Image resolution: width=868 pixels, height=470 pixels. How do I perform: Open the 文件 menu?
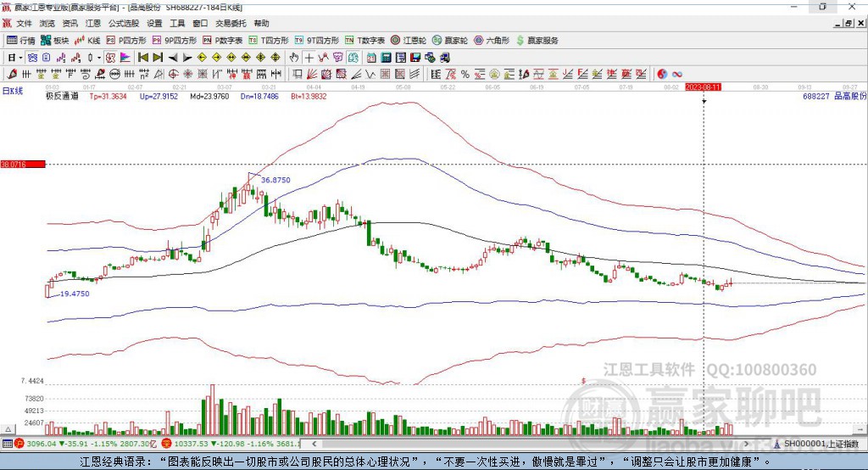click(24, 23)
